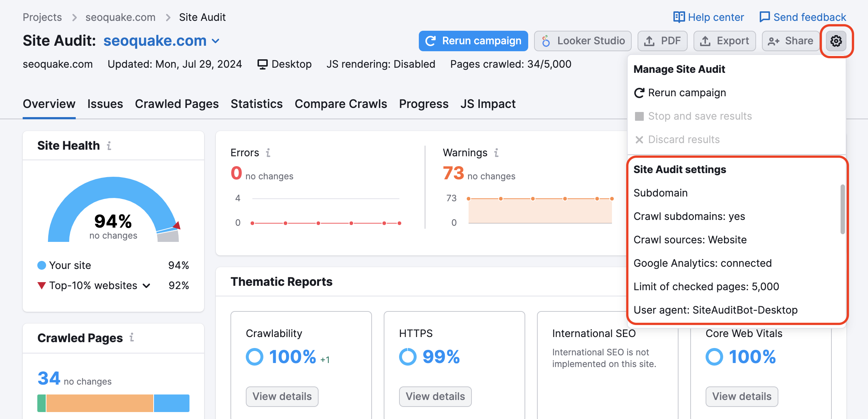View details for Core Web Vitals
Image resolution: width=868 pixels, height=419 pixels.
(742, 396)
